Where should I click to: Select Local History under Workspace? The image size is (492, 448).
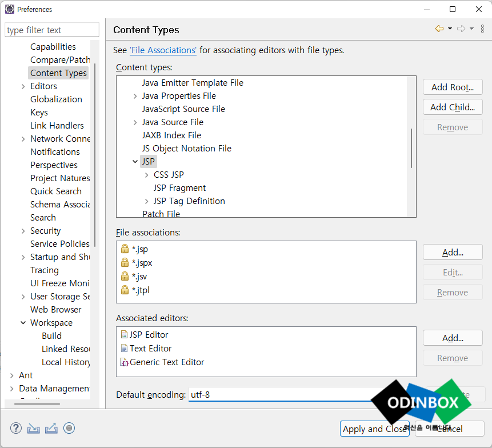coord(66,362)
